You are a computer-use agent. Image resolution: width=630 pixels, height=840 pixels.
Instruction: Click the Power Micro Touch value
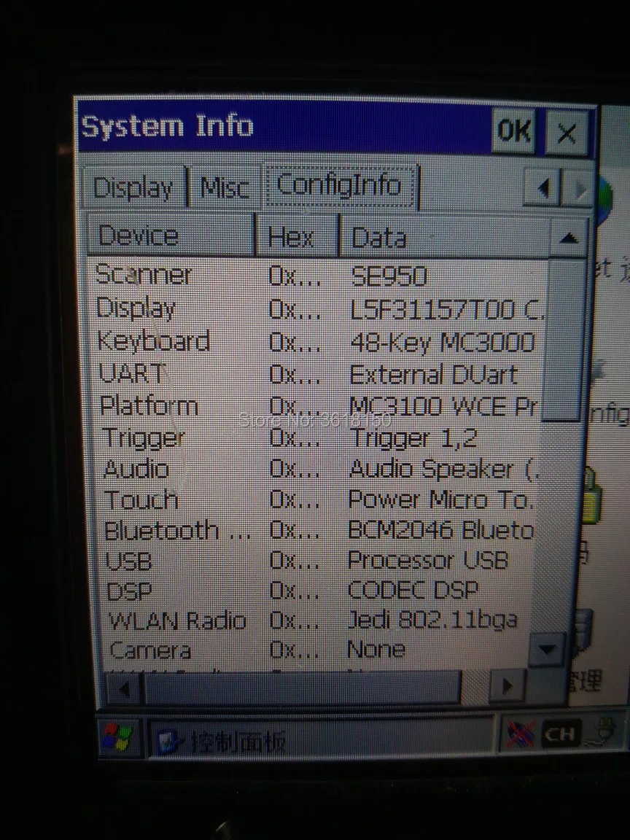tap(440, 499)
